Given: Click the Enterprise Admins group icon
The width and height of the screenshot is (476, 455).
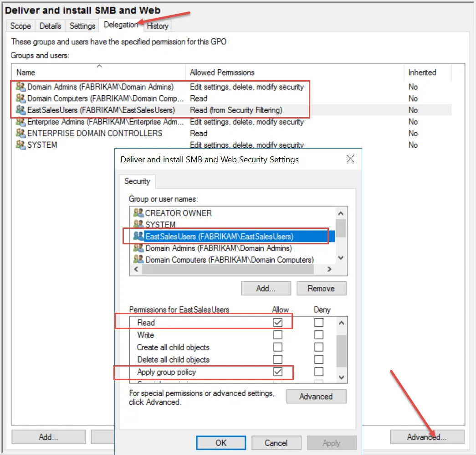Looking at the screenshot, I should point(20,122).
